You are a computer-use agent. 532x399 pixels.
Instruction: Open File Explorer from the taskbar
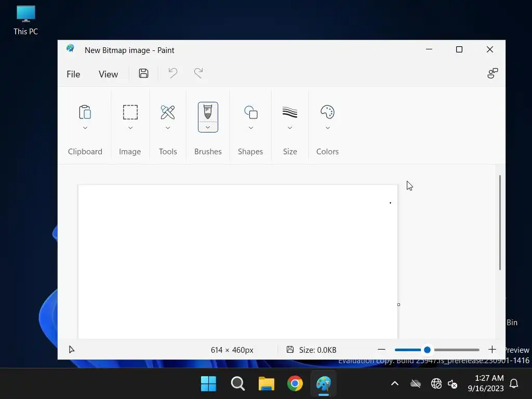pyautogui.click(x=267, y=384)
